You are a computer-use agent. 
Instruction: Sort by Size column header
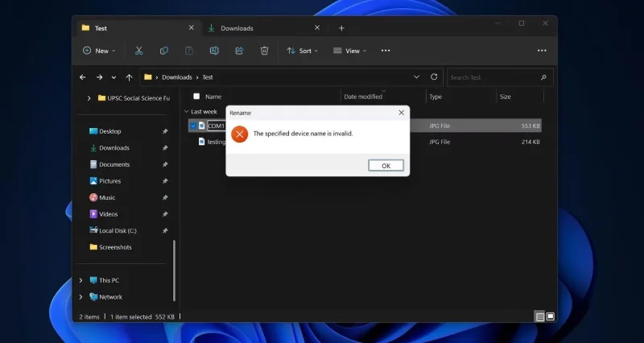click(506, 97)
